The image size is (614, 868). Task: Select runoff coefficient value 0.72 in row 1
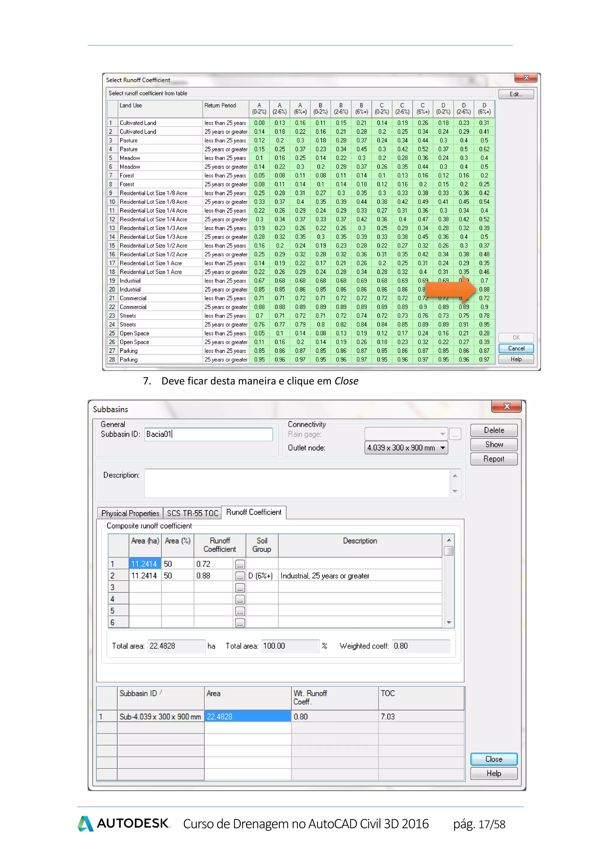click(214, 564)
